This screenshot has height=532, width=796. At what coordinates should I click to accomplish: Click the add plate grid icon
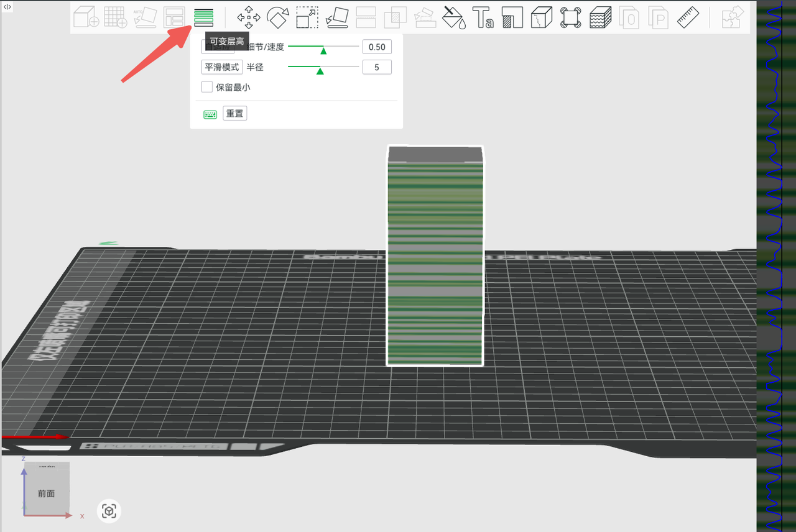point(116,17)
